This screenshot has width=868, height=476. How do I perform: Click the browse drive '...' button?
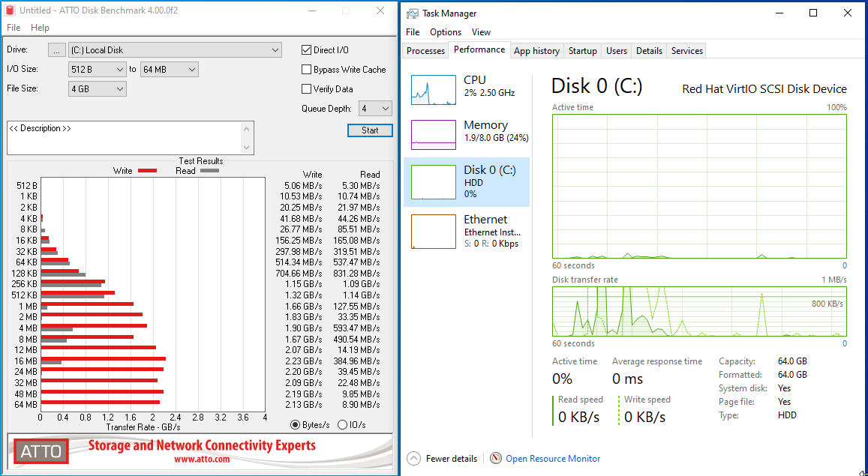pos(56,49)
